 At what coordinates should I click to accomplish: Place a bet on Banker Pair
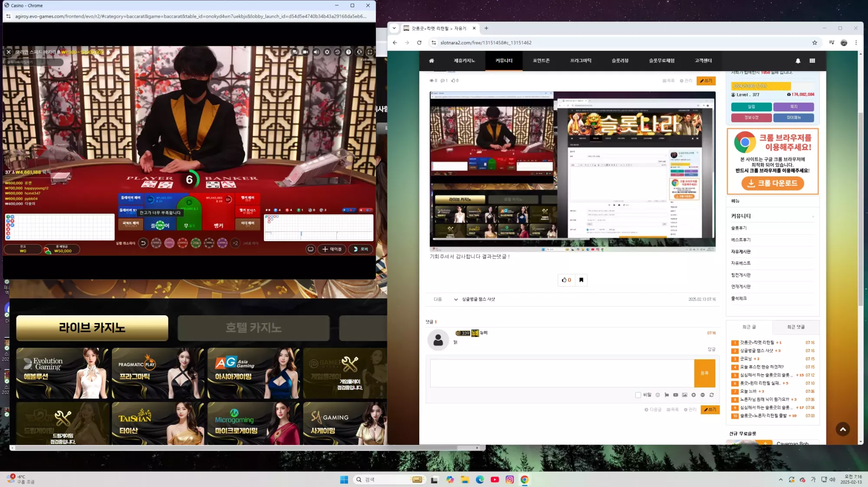(248, 199)
